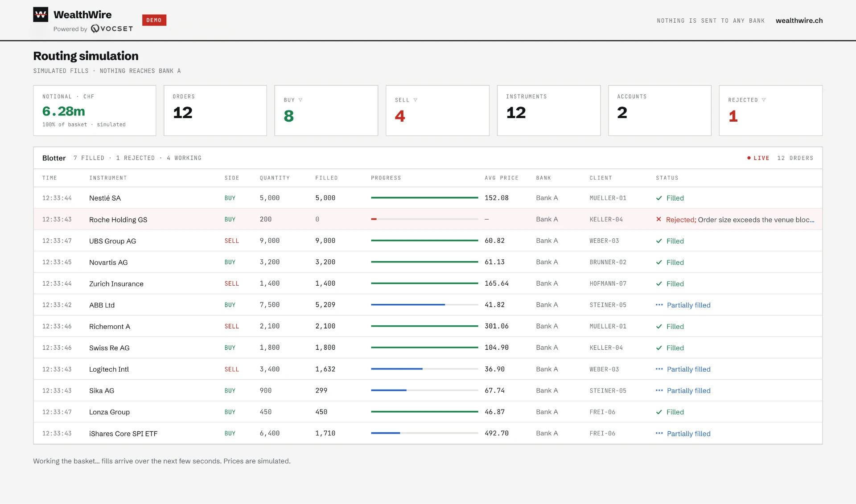Click the WealthWire logo icon
This screenshot has height=504, width=856.
41,15
